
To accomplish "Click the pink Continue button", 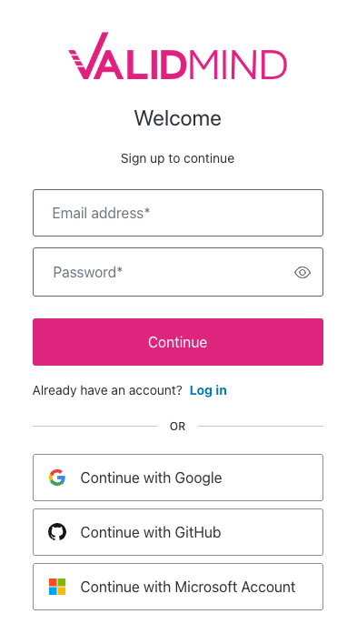I will click(x=178, y=342).
